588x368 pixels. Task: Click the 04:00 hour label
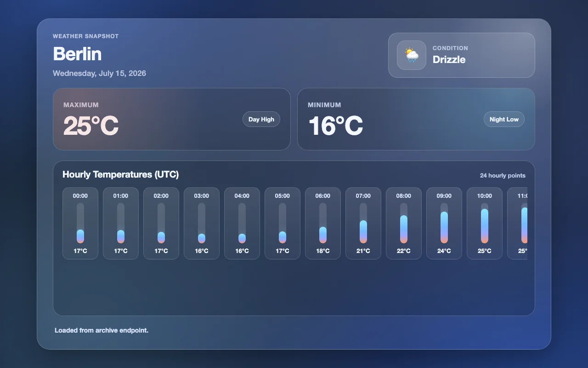[x=242, y=196]
